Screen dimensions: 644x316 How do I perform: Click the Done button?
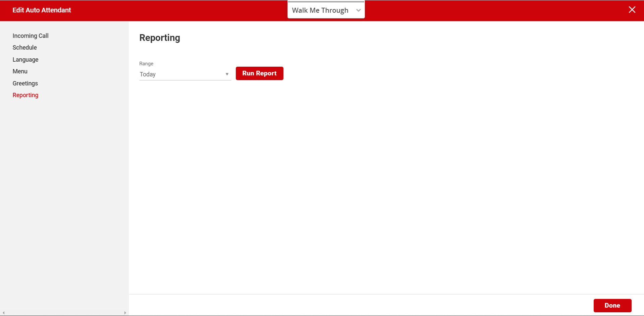(x=612, y=305)
